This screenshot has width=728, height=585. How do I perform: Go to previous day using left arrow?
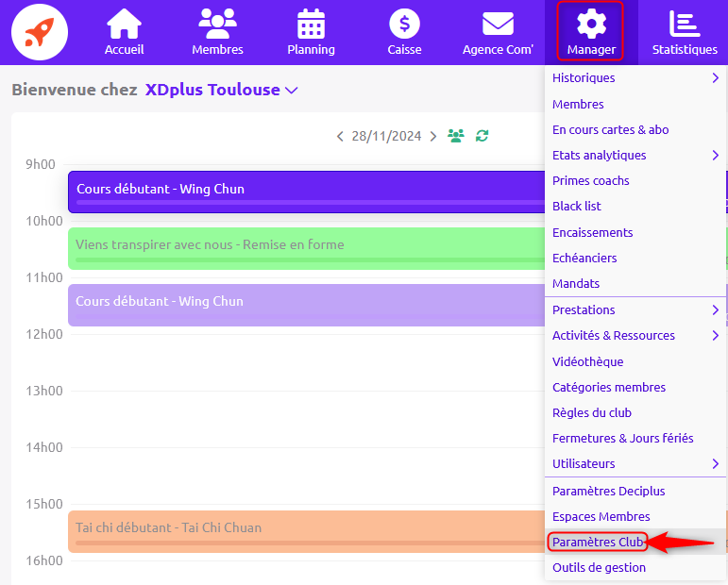point(340,136)
